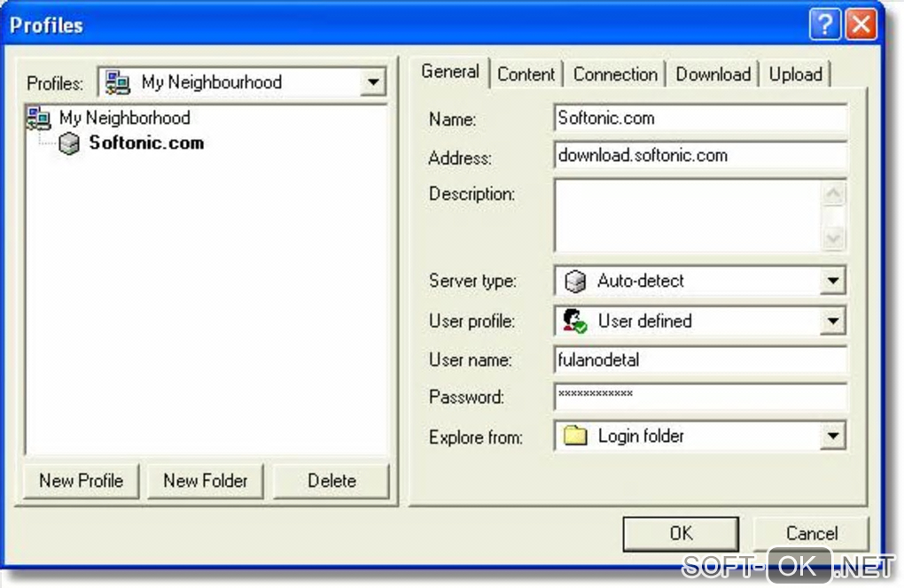The height and width of the screenshot is (588, 904).
Task: Open the Upload tab
Action: pyautogui.click(x=796, y=74)
